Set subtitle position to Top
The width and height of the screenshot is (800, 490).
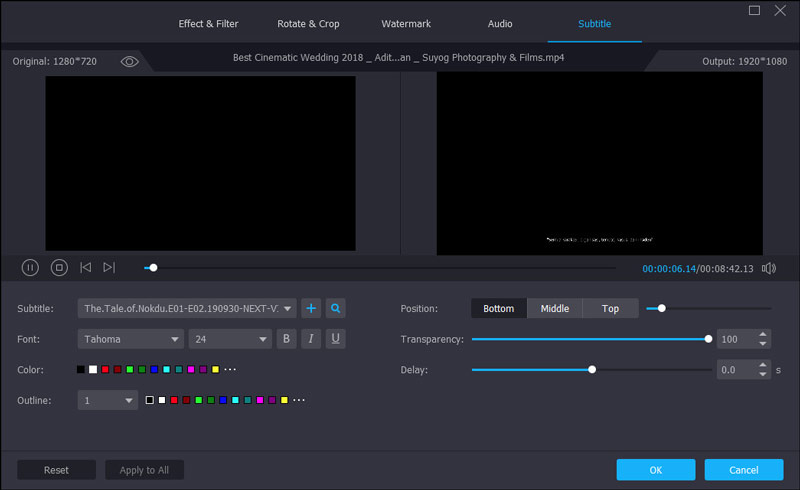(610, 308)
